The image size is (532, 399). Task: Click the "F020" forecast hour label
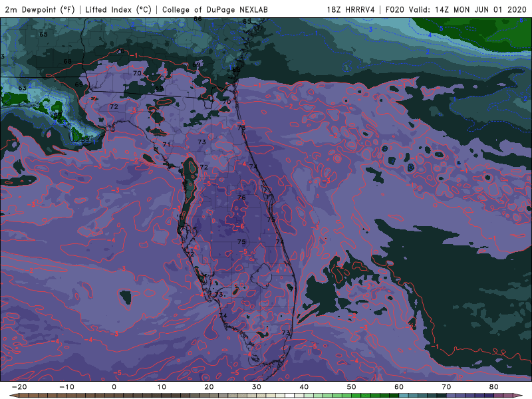[395, 9]
